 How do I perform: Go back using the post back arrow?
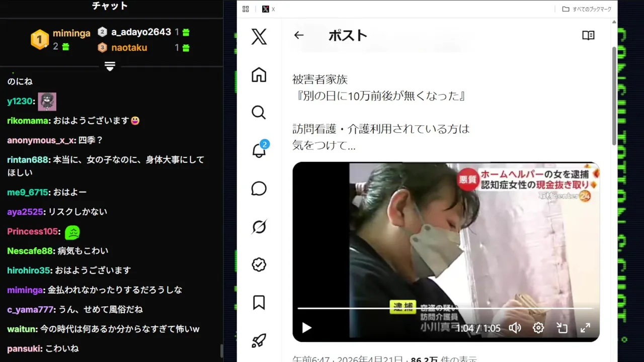(299, 35)
